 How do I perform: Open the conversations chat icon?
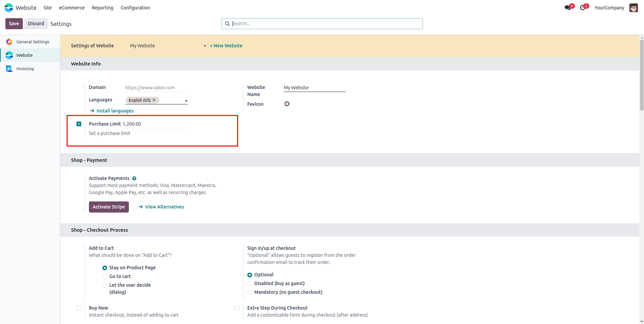[x=567, y=8]
